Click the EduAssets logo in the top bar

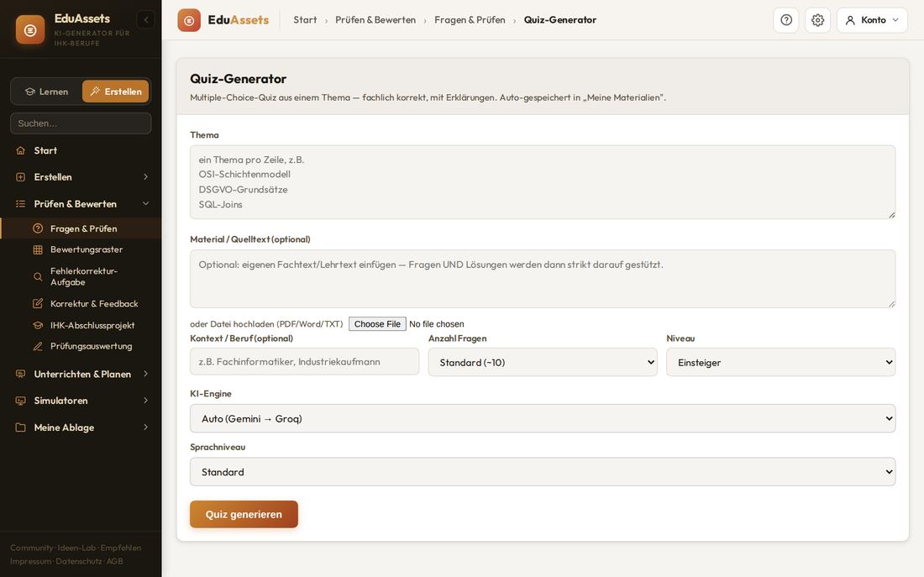coord(223,20)
